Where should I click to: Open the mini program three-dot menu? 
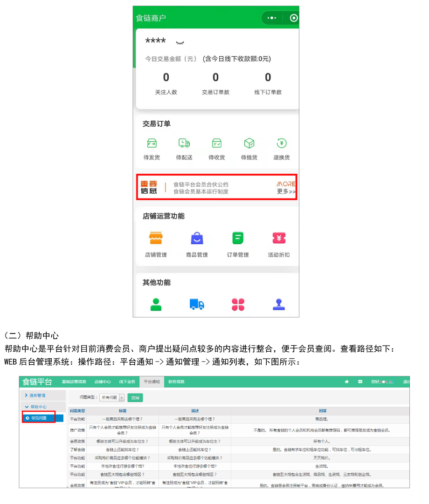tap(272, 18)
